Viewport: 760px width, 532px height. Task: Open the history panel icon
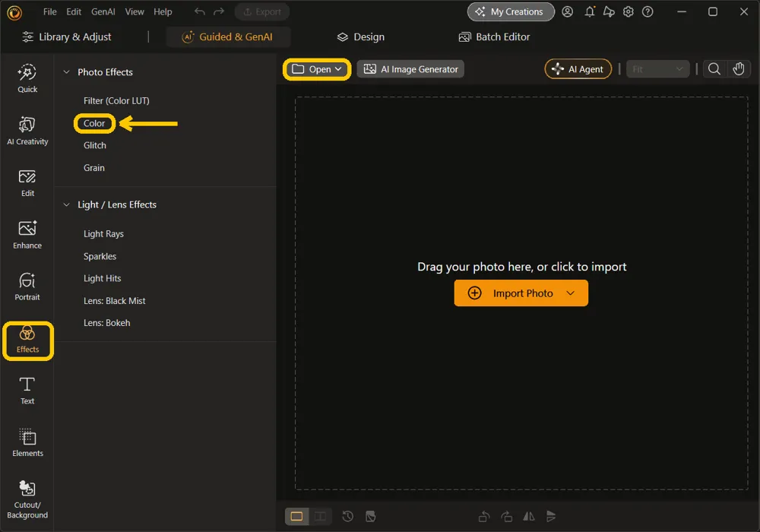click(347, 517)
